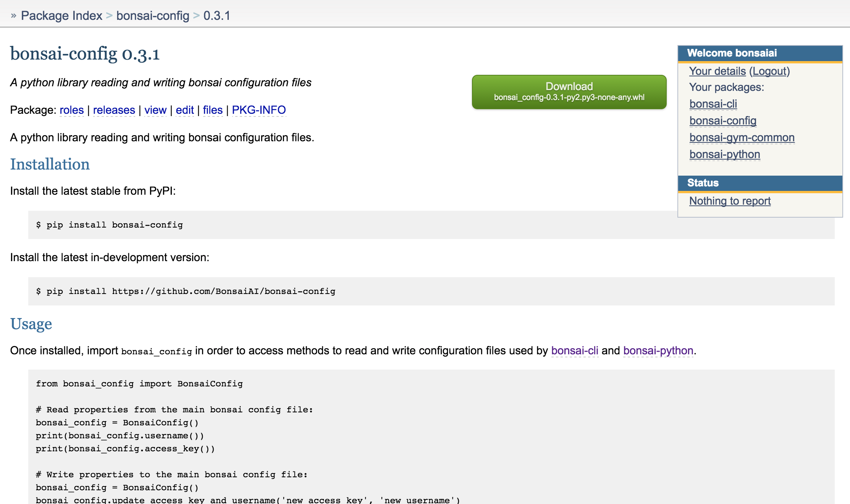Open the PKG-INFO link
Viewport: 850px width, 504px height.
(259, 110)
